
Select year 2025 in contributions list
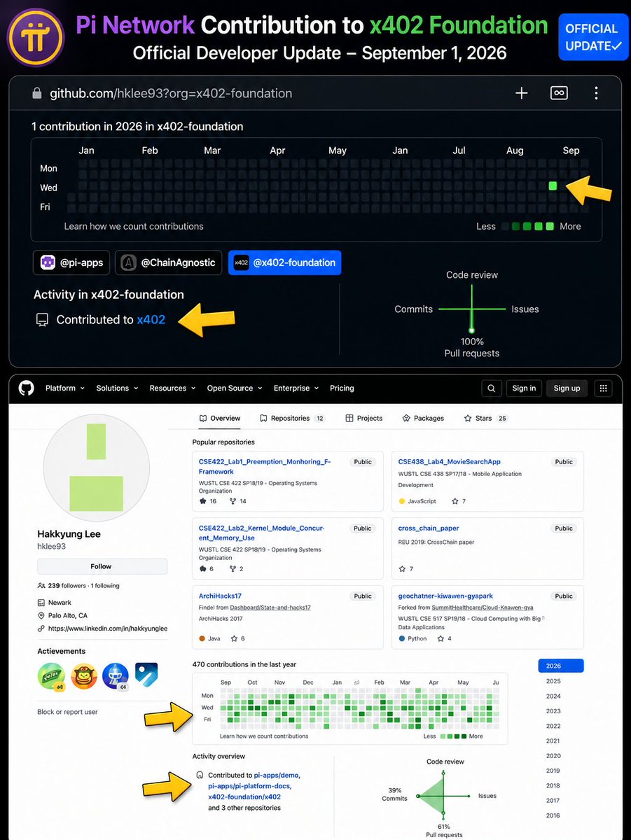tap(553, 681)
